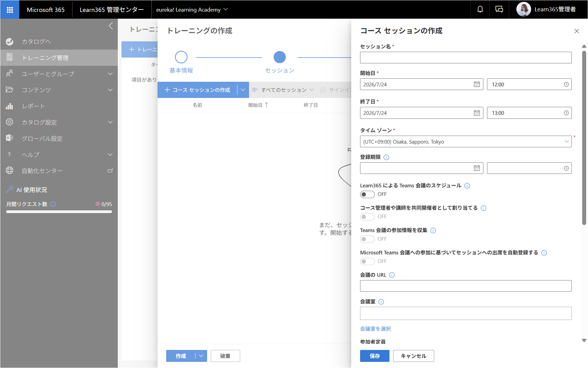The height and width of the screenshot is (368, 588).
Task: Click the 月間リクエスト数 progress bar
Action: coord(59,212)
